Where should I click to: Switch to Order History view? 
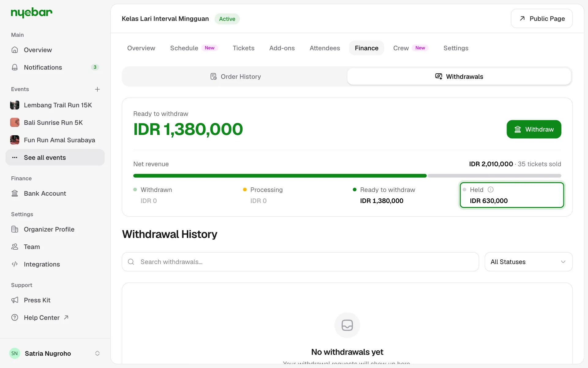[235, 76]
